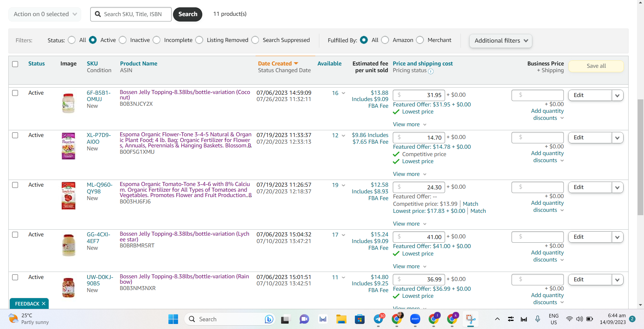Sort table by Product Name column
The height and width of the screenshot is (329, 644).
coord(139,63)
